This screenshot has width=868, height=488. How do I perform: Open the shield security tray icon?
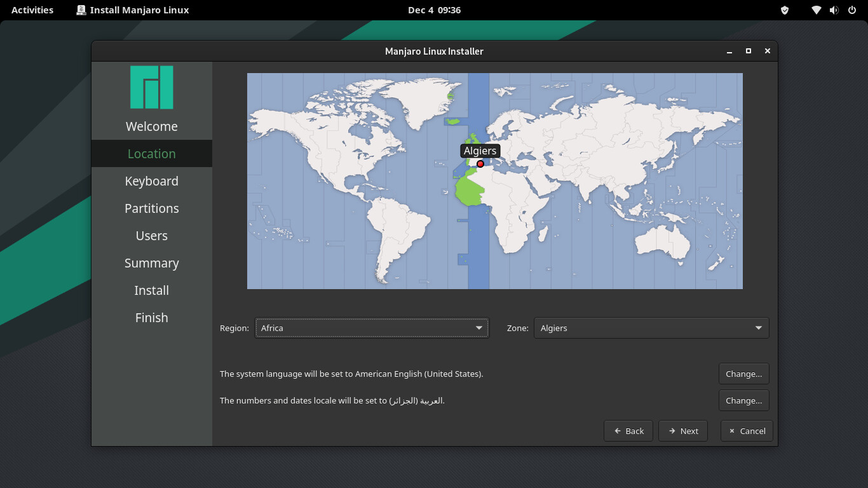coord(785,10)
